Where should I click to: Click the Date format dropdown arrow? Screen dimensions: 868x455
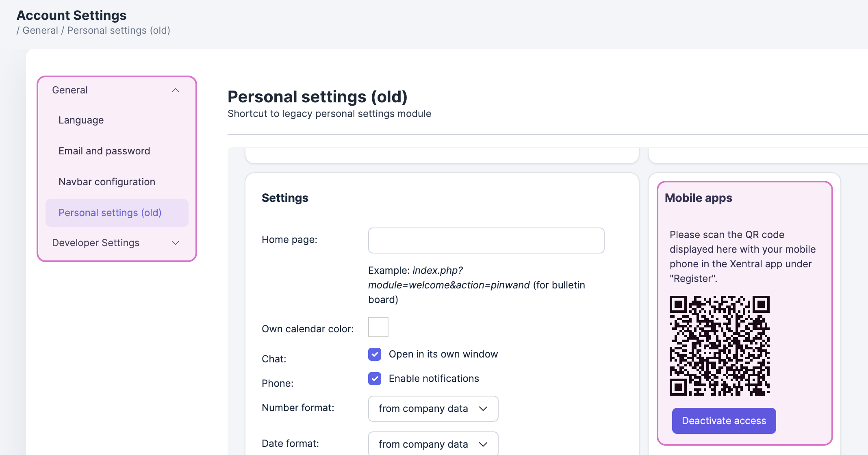pos(483,444)
